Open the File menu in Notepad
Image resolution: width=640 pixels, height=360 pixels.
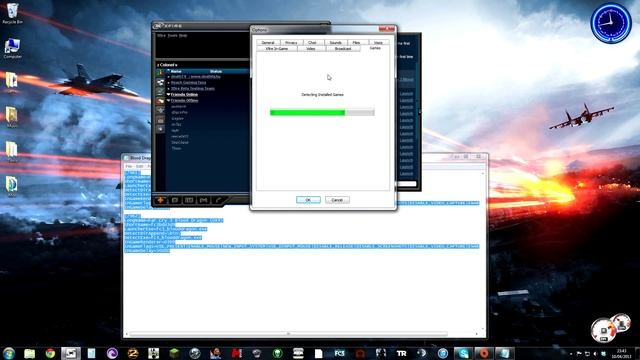pyautogui.click(x=129, y=166)
